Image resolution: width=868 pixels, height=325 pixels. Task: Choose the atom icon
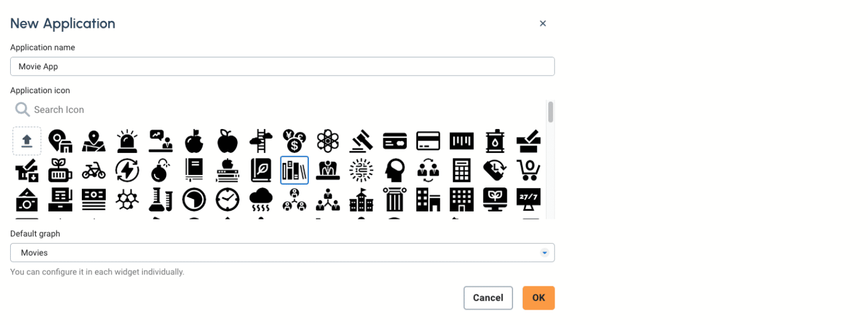click(x=328, y=140)
